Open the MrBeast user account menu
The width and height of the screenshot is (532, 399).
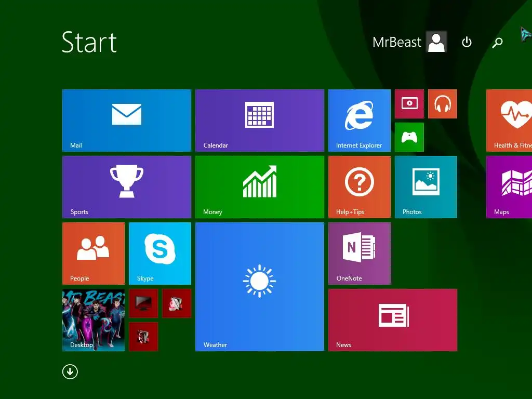tap(409, 42)
